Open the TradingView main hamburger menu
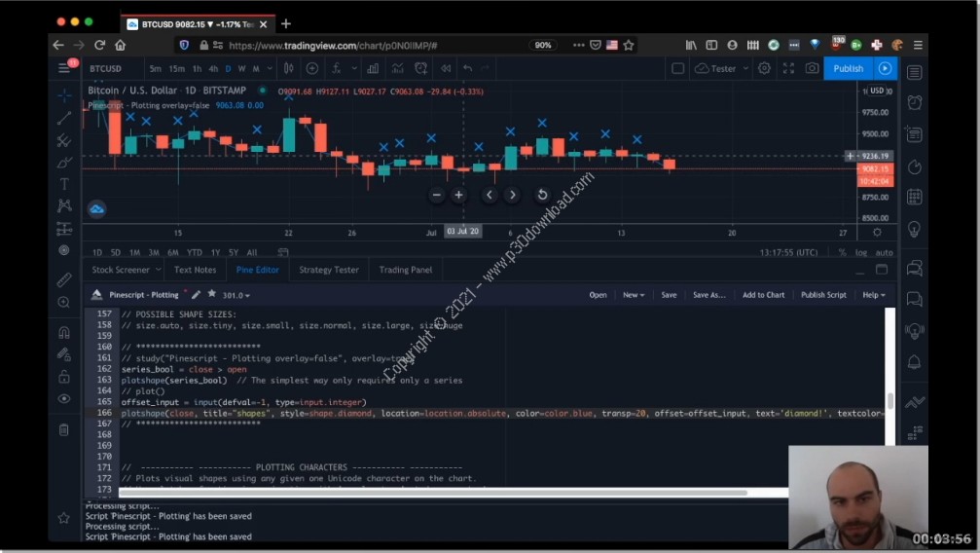The height and width of the screenshot is (553, 980). (x=64, y=68)
